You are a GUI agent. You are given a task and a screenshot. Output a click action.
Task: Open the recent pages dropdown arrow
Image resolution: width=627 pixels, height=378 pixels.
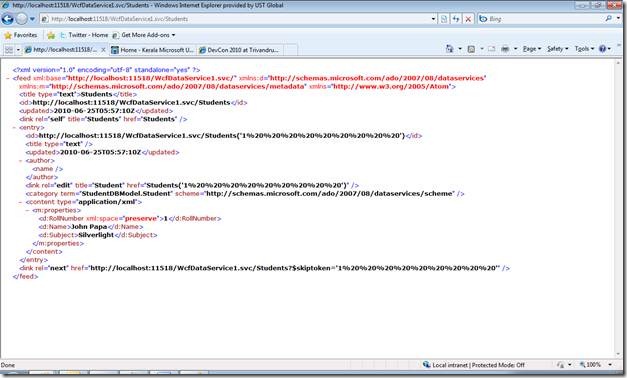(x=32, y=19)
